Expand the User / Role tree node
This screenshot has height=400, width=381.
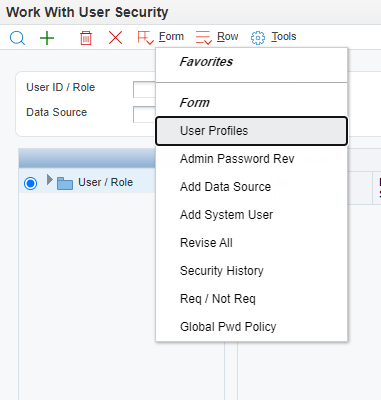coord(50,180)
